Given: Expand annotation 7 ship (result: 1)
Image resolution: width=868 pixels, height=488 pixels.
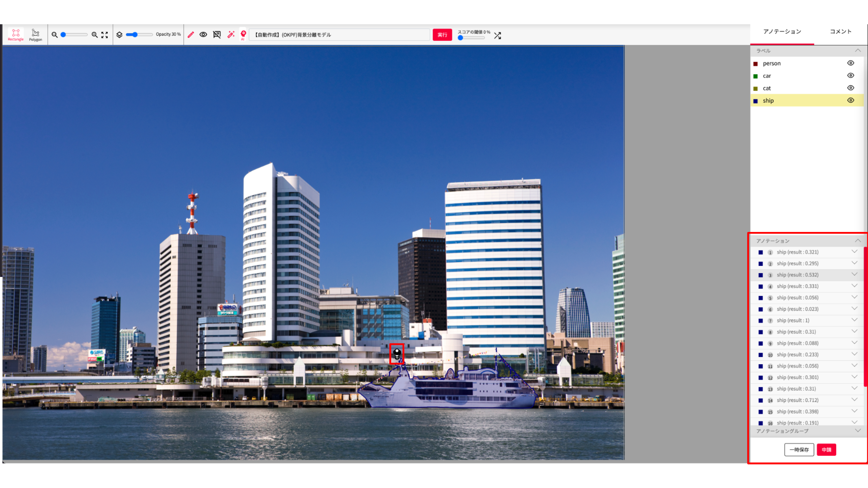Looking at the screenshot, I should 854,320.
